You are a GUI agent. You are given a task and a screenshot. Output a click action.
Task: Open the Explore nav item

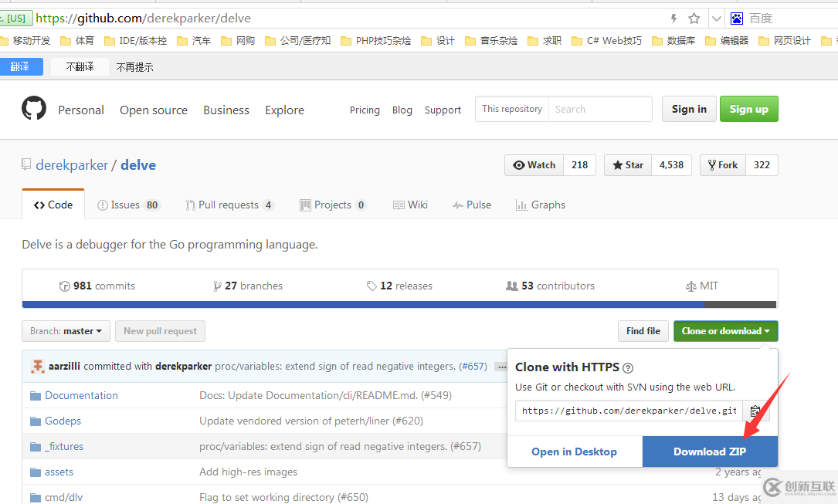(284, 110)
